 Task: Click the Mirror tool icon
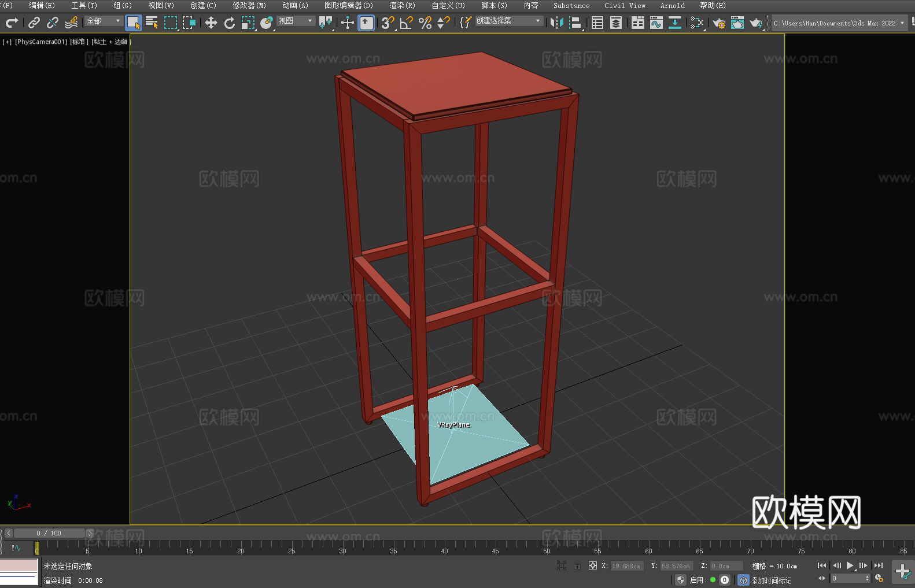[556, 23]
